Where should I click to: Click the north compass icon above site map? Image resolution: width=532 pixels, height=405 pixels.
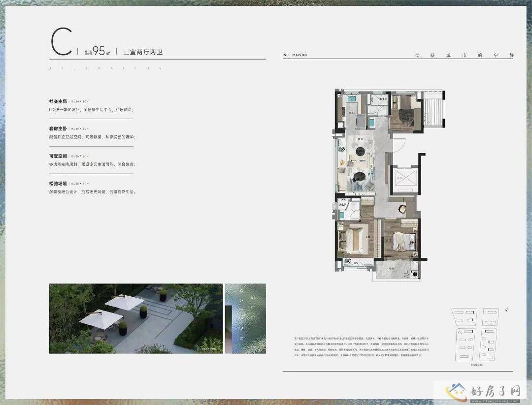(507, 310)
